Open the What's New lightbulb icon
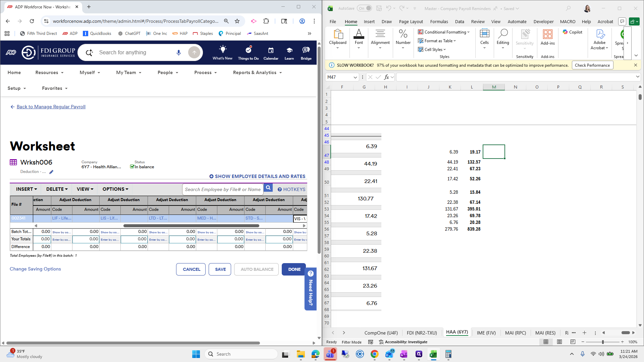Screen dimensions: 644x362 (222, 50)
